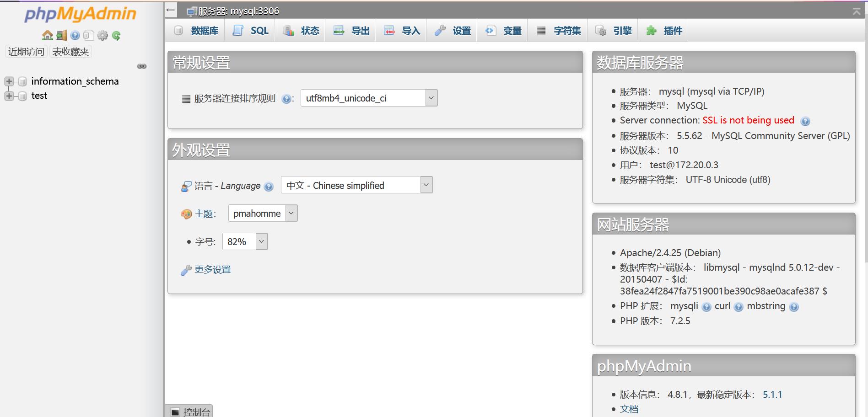Image resolution: width=868 pixels, height=417 pixels.
Task: Click the red text 'SSL is not being used'
Action: [748, 120]
